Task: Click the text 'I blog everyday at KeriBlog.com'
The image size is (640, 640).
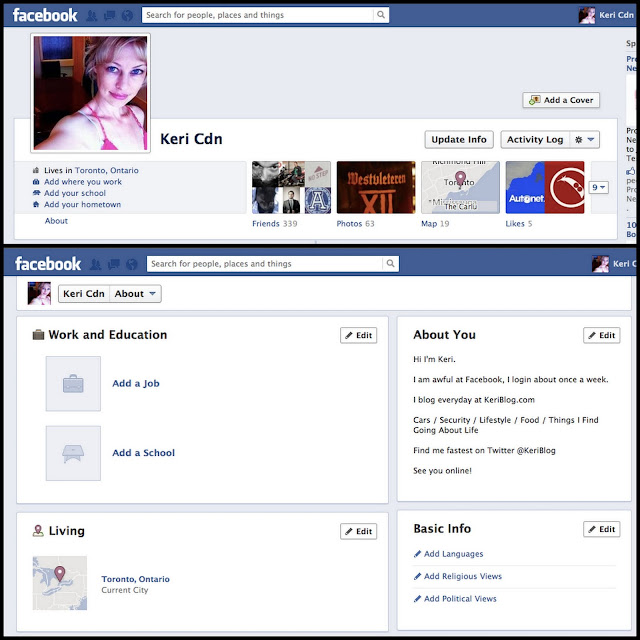Action: click(474, 400)
